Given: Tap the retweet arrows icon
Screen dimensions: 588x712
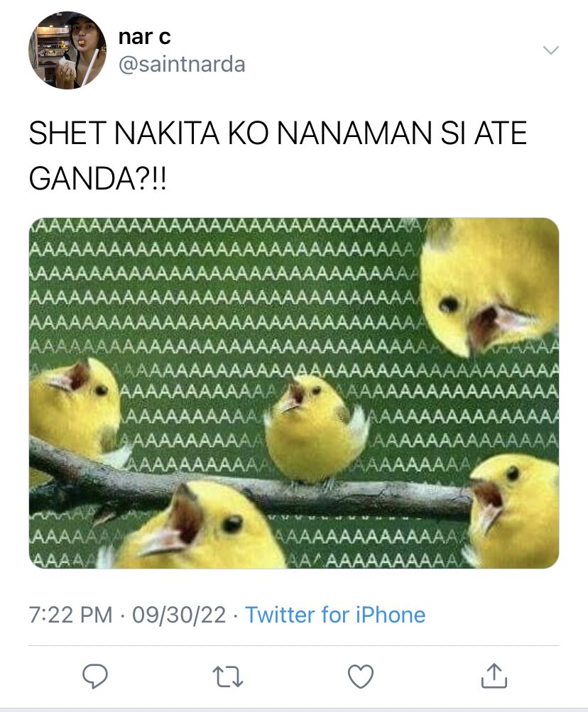Looking at the screenshot, I should 228,676.
